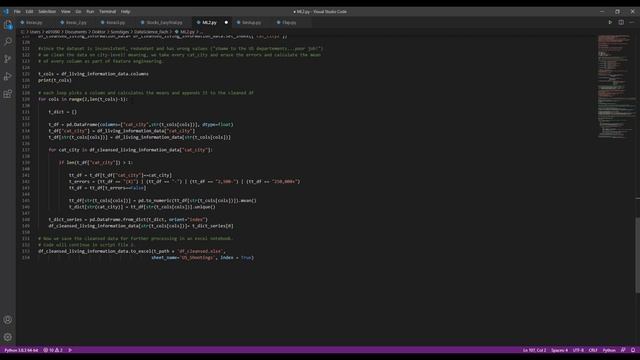The height and width of the screenshot is (360, 640).
Task: Open the View menu
Action: tap(65, 11)
